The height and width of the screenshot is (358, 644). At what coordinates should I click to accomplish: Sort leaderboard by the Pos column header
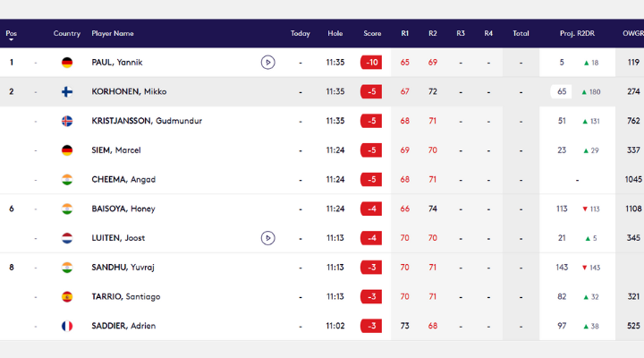(12, 34)
